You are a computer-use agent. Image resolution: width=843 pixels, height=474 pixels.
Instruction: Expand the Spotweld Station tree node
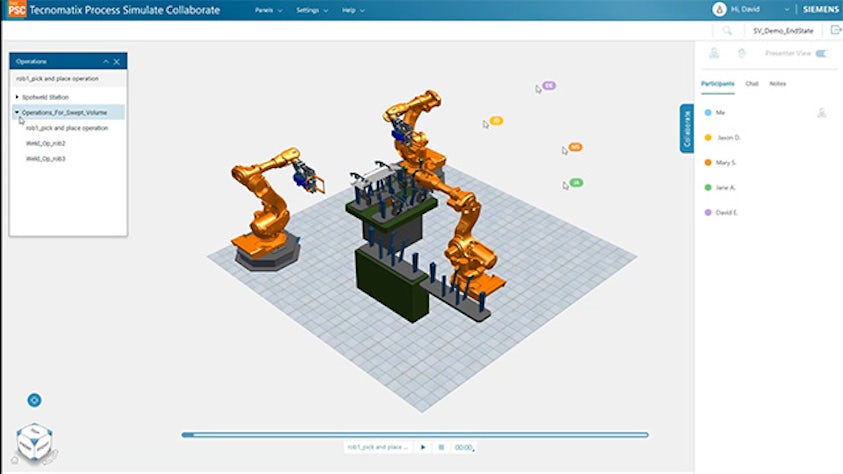tap(17, 97)
